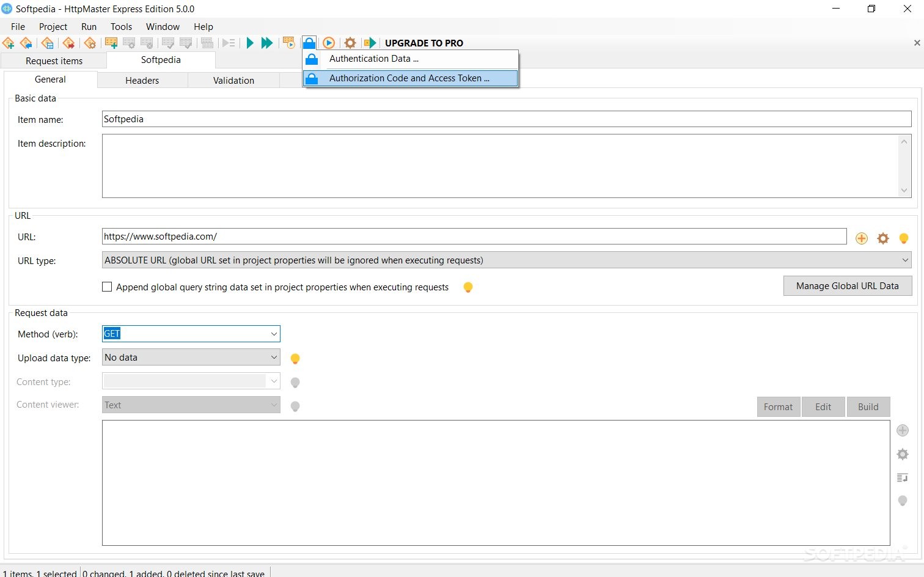Click the brown gear settings icon in toolbar
Viewport: 924px width, 577px height.
[350, 43]
